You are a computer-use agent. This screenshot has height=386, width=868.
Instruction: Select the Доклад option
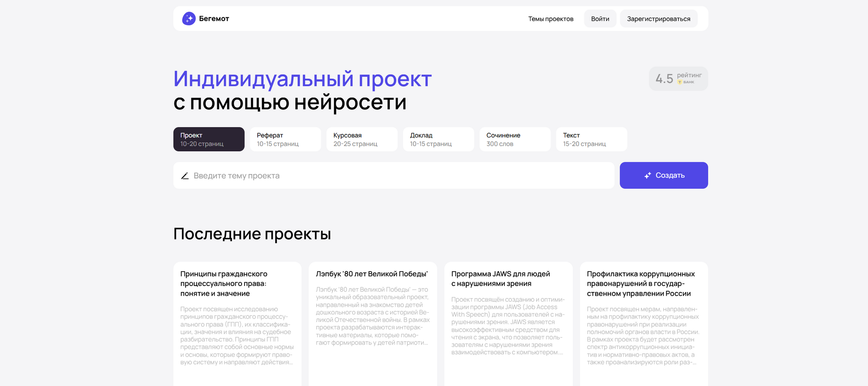pos(438,139)
